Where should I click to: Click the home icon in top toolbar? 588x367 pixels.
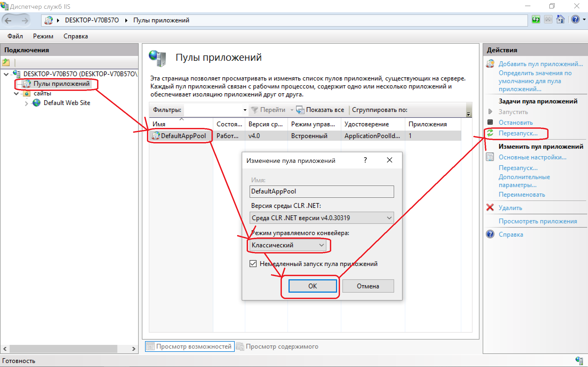click(x=561, y=19)
